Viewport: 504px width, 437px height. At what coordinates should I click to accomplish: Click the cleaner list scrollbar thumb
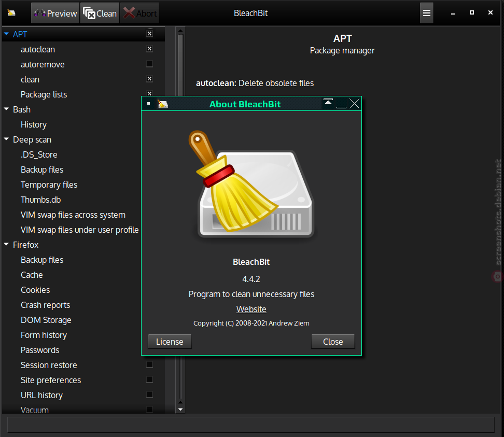180,64
